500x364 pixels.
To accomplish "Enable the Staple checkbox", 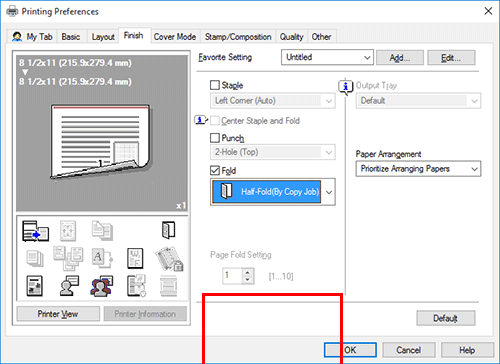I will 215,85.
